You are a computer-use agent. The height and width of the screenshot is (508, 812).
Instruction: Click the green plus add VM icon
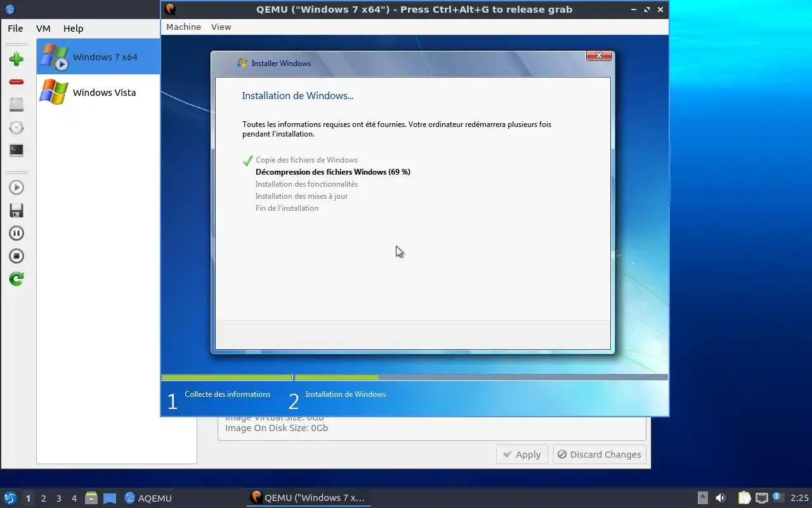[16, 59]
